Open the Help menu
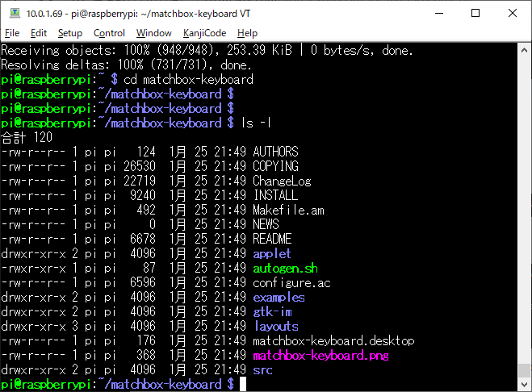532x392 pixels. 247,33
